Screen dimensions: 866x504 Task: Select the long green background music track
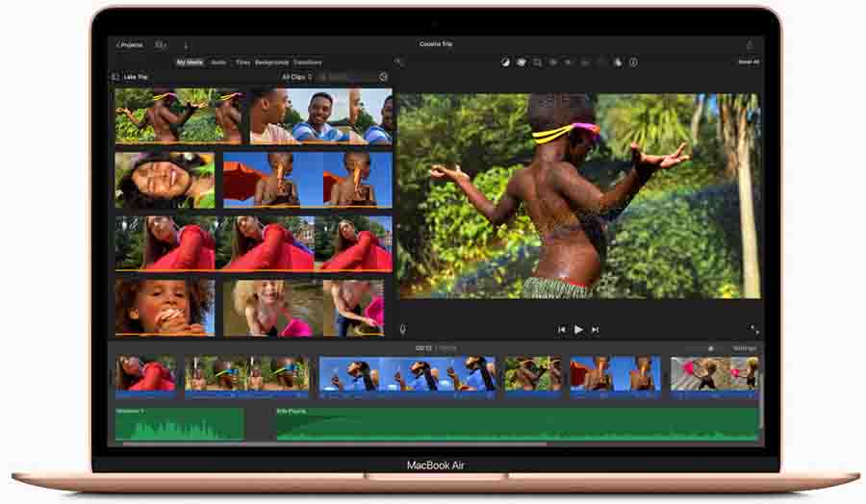(517, 424)
